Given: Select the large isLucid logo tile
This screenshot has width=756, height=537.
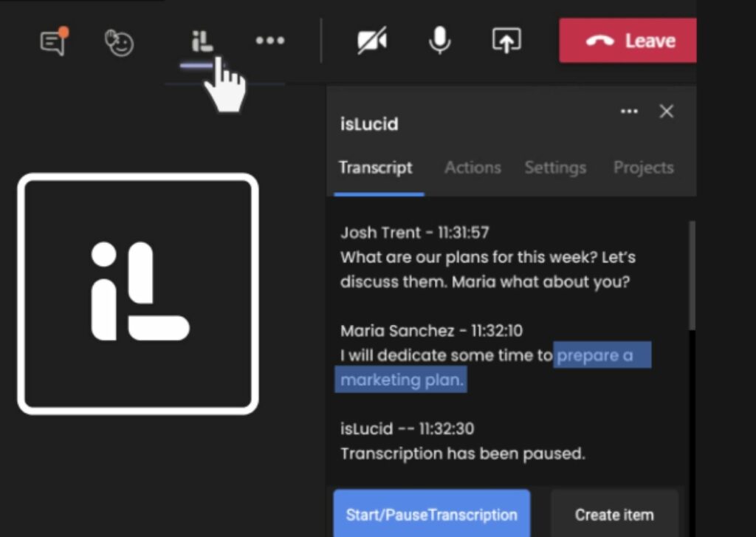Looking at the screenshot, I should [x=138, y=294].
